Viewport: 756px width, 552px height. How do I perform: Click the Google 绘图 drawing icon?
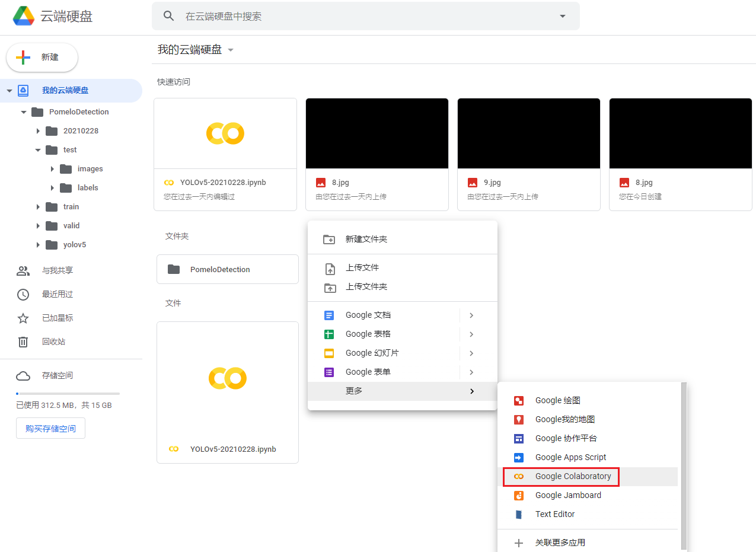pyautogui.click(x=519, y=401)
